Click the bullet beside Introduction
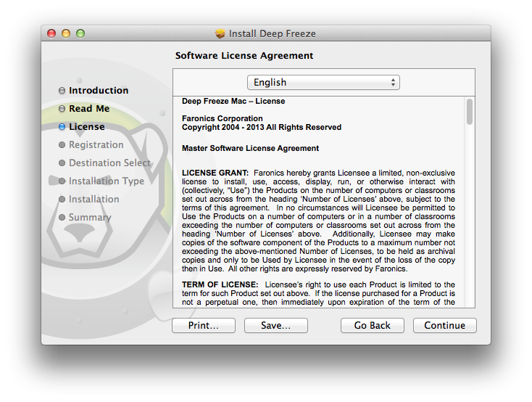 [x=62, y=91]
